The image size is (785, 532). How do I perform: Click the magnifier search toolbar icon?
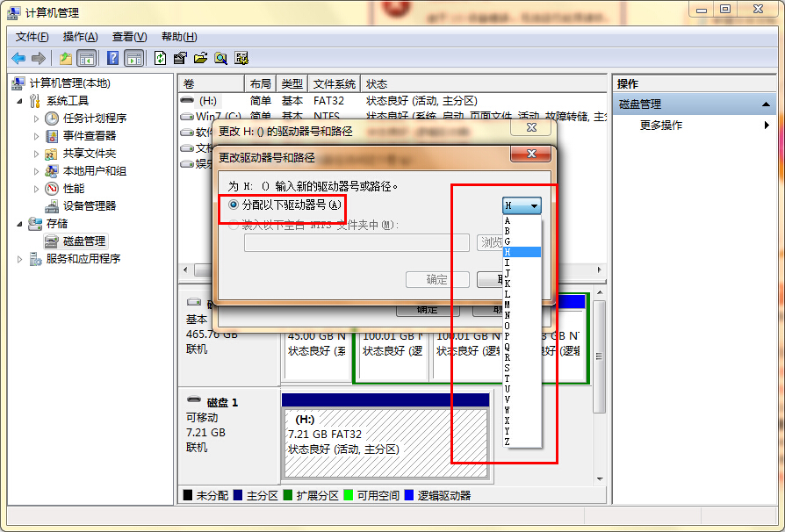point(220,58)
